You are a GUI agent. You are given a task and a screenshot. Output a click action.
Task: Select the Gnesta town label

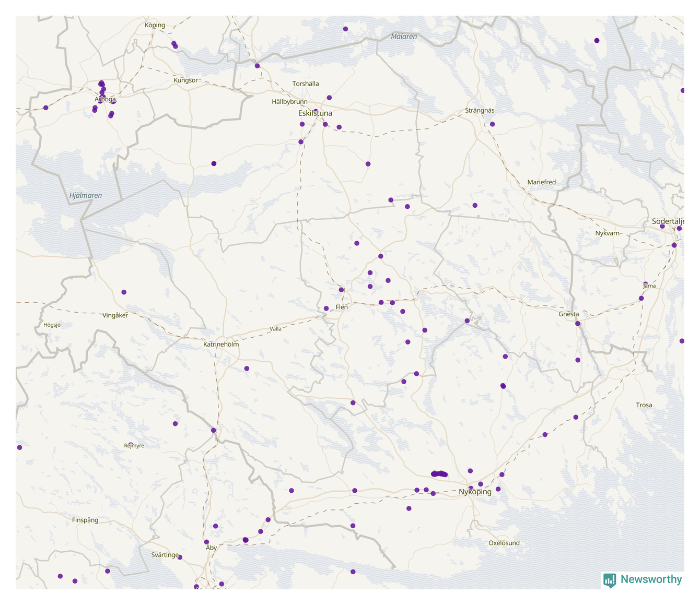click(x=568, y=314)
